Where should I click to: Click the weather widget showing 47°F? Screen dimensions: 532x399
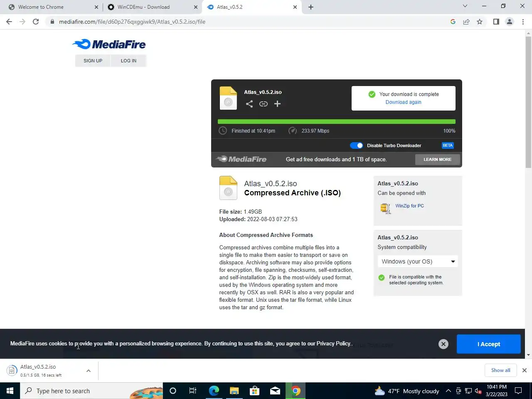tap(407, 391)
